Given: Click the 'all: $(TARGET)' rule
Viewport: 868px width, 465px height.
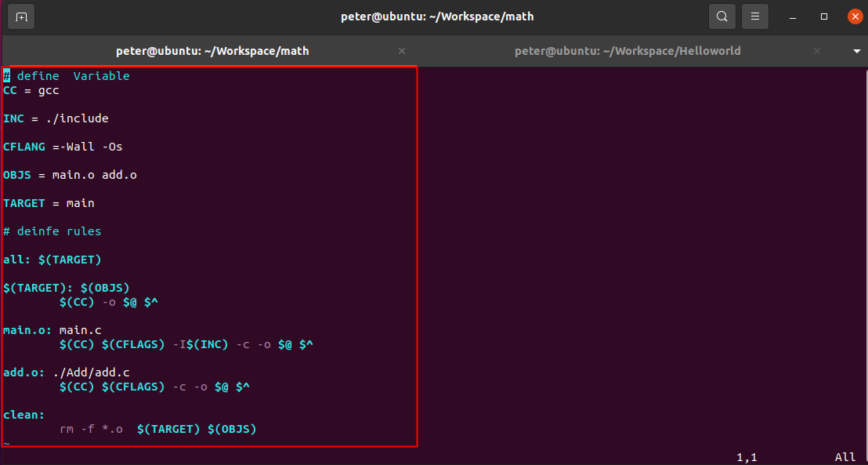Looking at the screenshot, I should (x=52, y=260).
